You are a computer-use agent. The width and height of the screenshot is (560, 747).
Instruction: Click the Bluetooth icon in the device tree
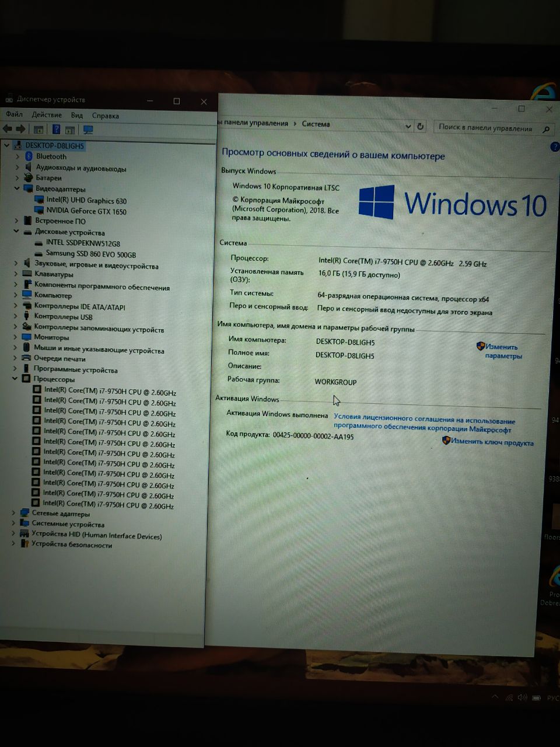pos(29,156)
